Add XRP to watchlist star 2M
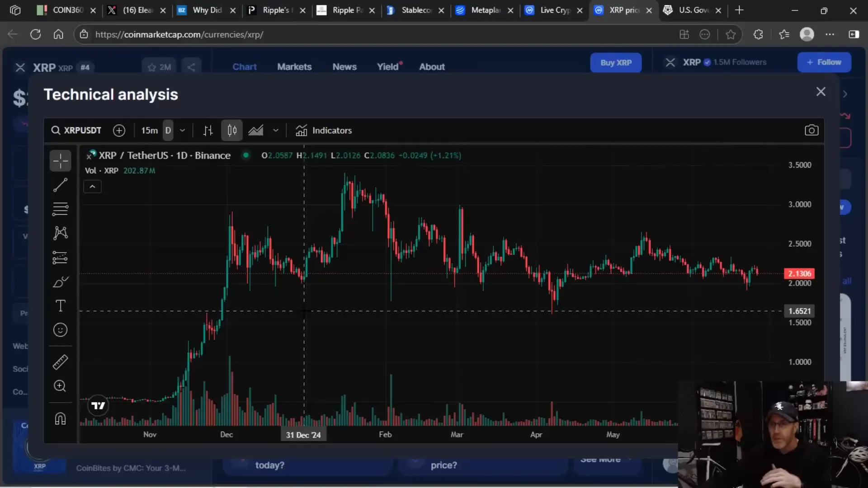 tap(159, 67)
